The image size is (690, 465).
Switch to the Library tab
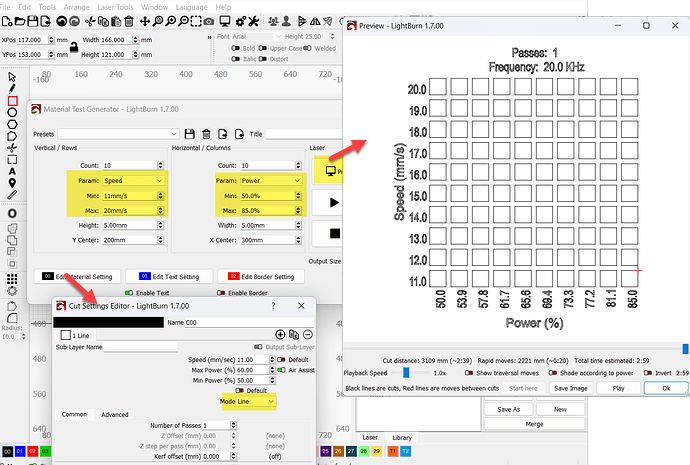click(402, 438)
